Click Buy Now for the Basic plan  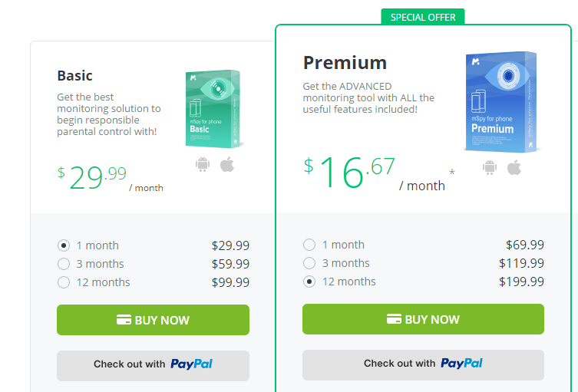153,320
